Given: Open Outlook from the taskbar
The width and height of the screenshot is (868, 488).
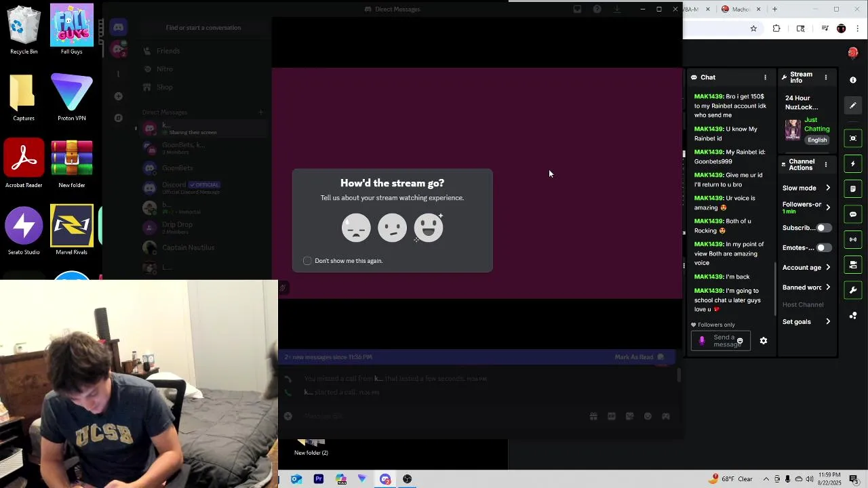Looking at the screenshot, I should [296, 479].
